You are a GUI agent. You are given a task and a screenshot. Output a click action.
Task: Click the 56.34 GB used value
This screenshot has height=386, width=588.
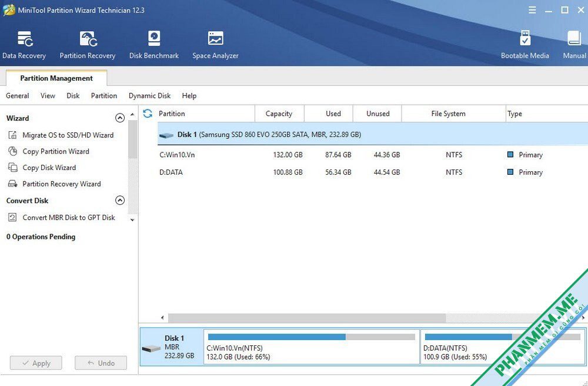[338, 172]
